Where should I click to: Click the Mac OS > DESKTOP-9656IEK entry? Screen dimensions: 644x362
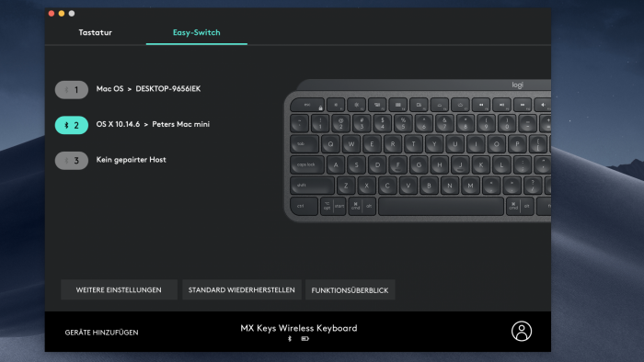click(148, 88)
